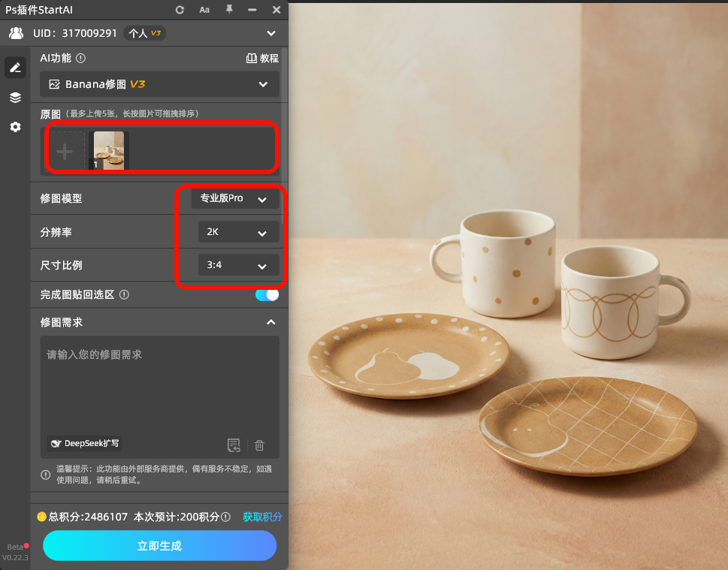
Task: Click the 立即生成 generate button
Action: (x=159, y=545)
